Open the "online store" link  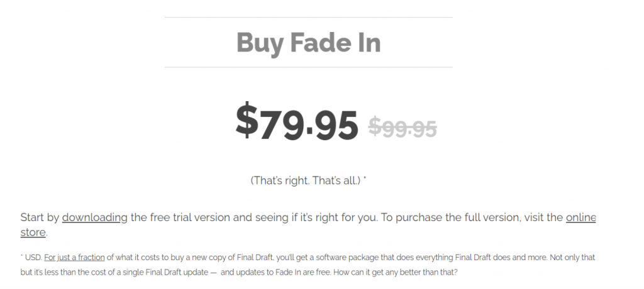(x=580, y=218)
